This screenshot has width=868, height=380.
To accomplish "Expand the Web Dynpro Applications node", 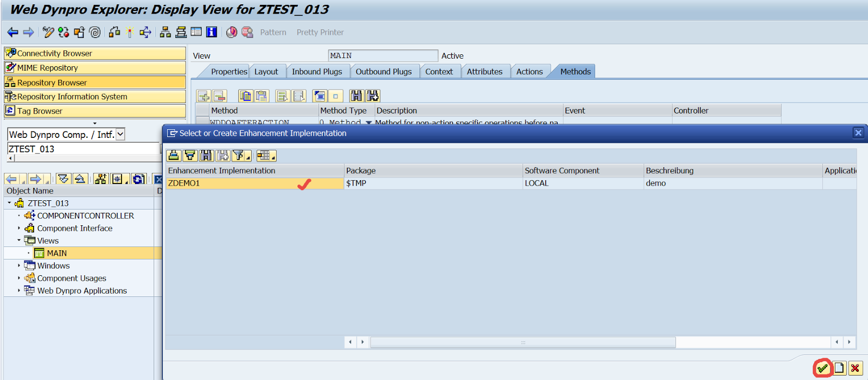I will tap(19, 290).
